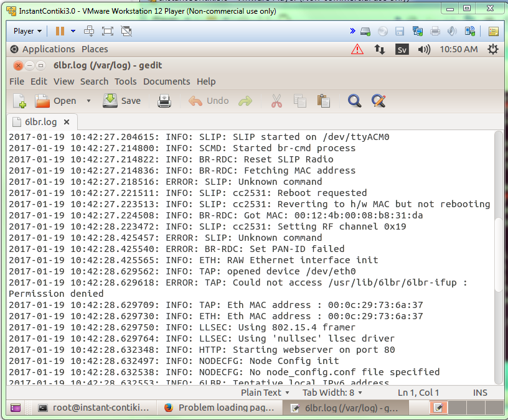Expand the power options arrow beside pause
This screenshot has height=420, width=508.
73,31
